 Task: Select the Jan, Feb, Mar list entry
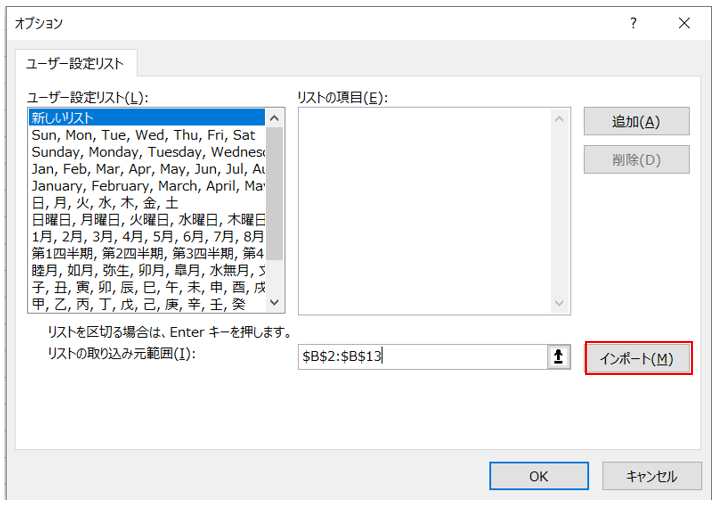(147, 168)
